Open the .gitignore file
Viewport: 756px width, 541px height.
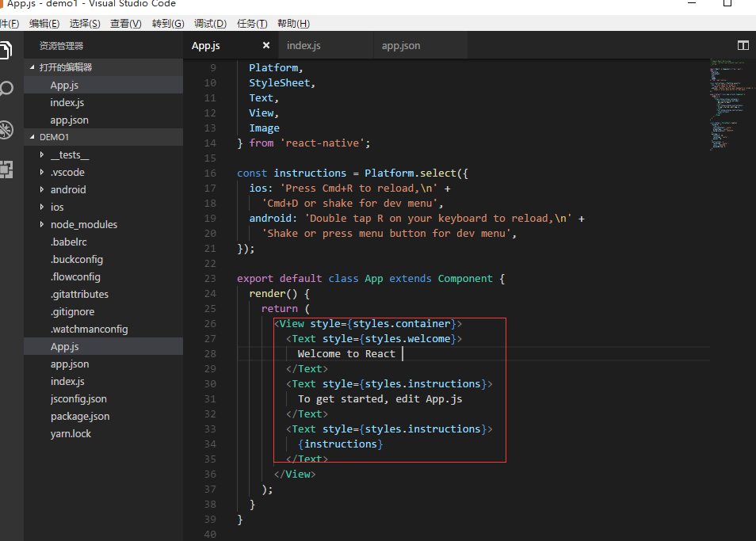[103, 312]
